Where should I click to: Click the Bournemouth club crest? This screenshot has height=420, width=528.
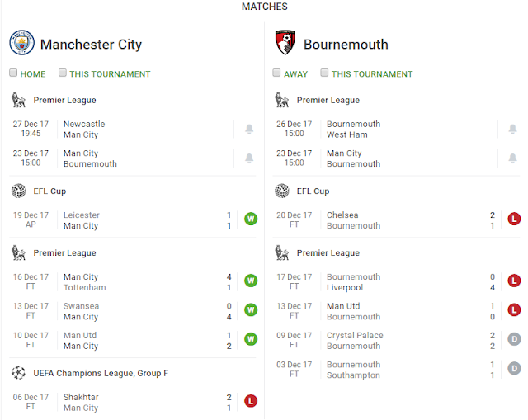[x=285, y=43]
